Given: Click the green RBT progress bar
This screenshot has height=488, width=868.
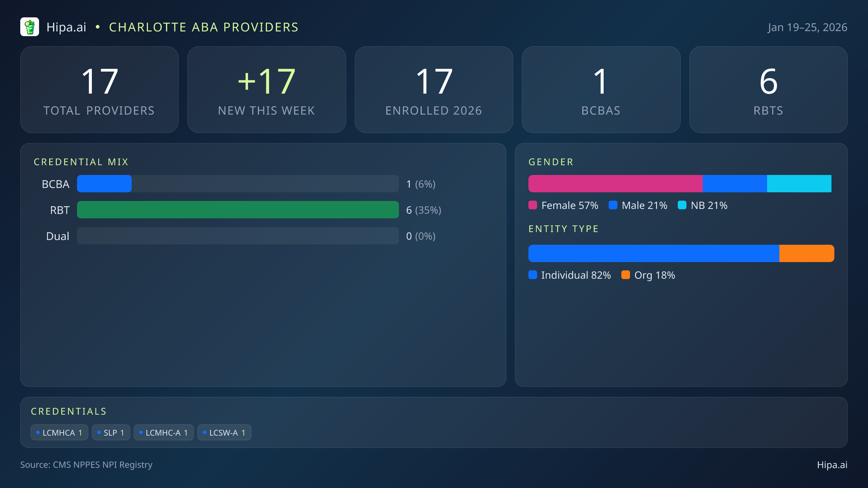Looking at the screenshot, I should [x=238, y=210].
